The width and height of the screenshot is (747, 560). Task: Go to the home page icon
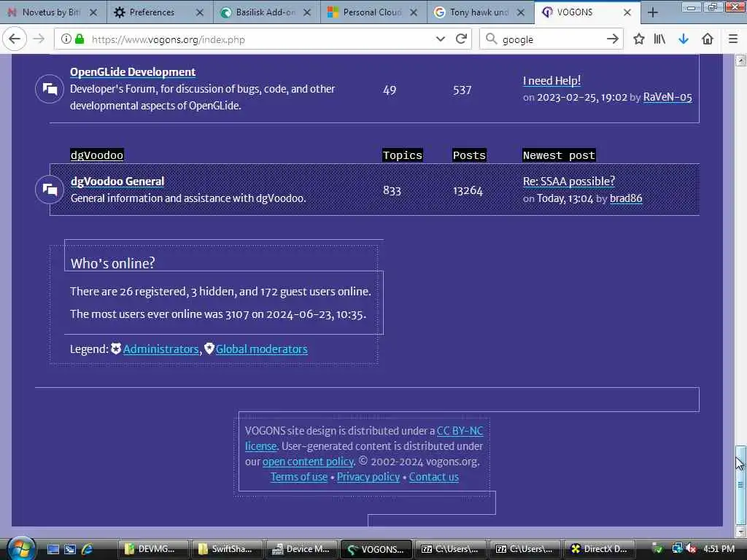click(708, 39)
